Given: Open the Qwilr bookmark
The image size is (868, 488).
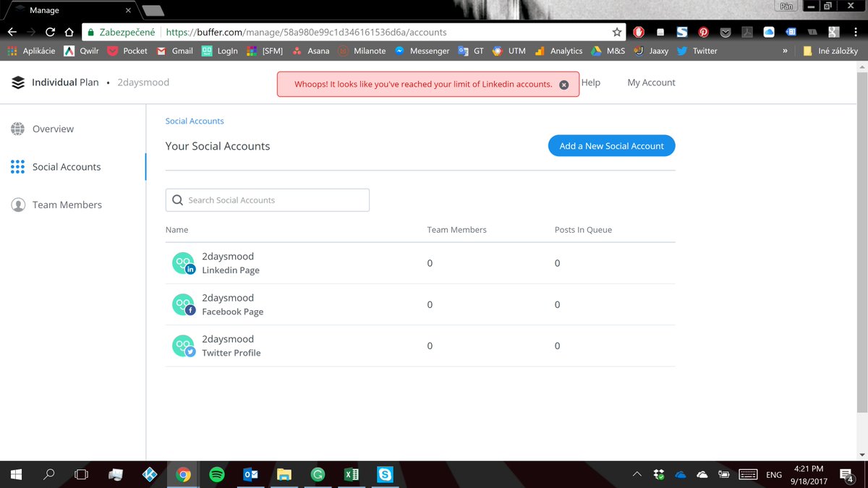Looking at the screenshot, I should click(x=81, y=51).
